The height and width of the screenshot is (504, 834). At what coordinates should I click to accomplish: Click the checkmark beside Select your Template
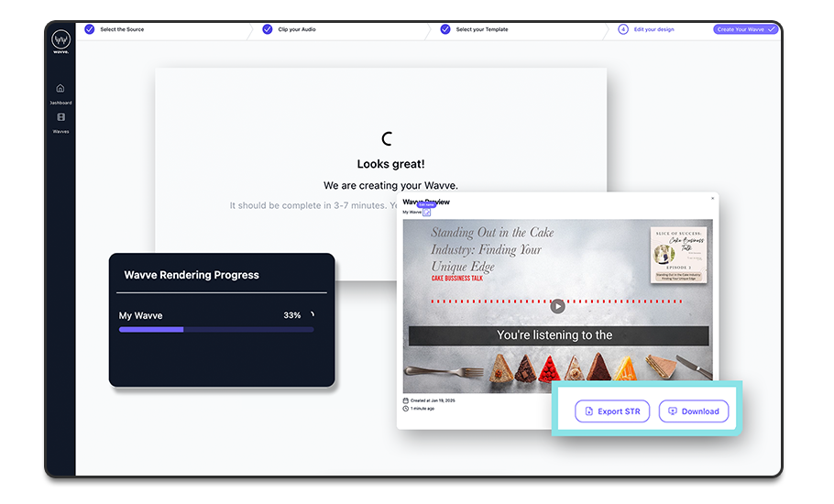(445, 29)
